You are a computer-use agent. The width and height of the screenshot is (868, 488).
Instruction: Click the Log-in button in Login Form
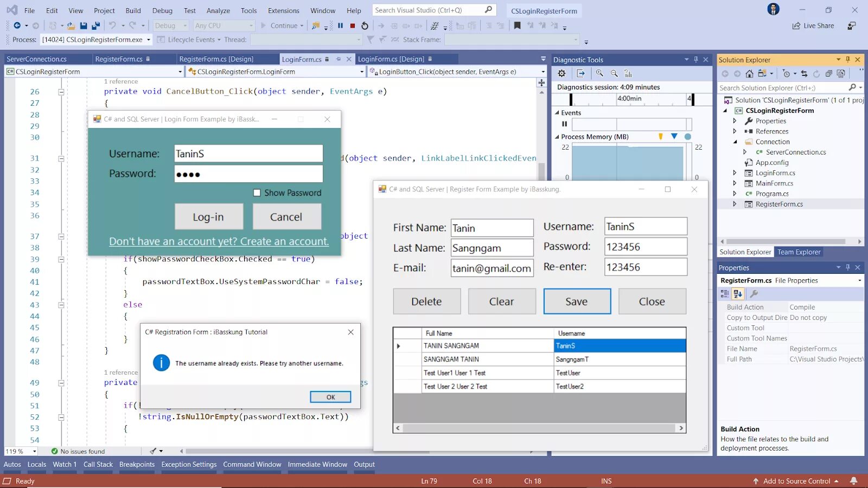click(208, 216)
